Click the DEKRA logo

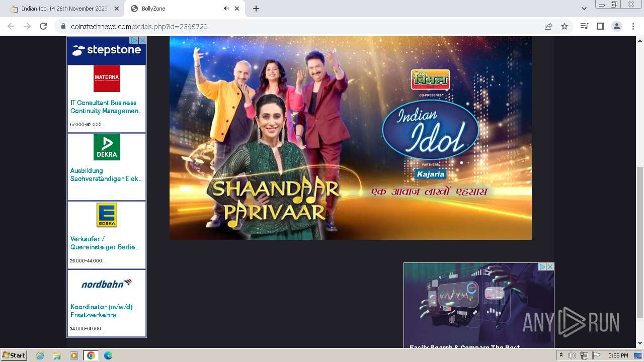click(107, 147)
